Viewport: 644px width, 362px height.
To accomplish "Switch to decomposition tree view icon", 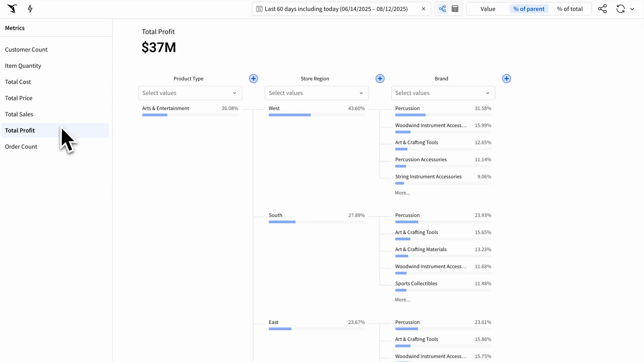I will click(x=442, y=9).
